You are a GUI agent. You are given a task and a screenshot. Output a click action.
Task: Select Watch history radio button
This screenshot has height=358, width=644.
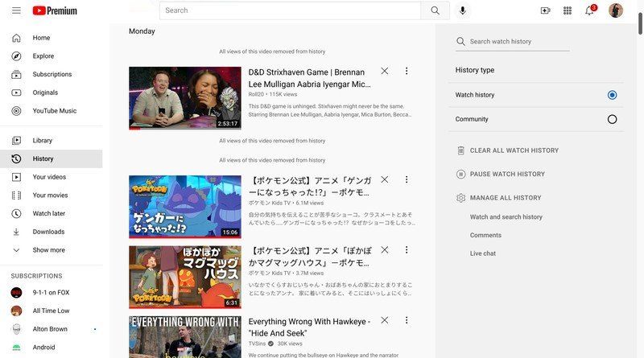pos(612,95)
